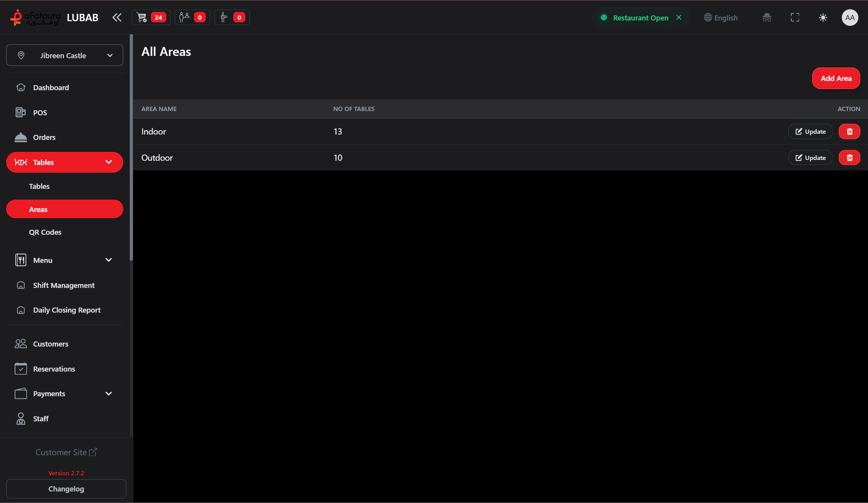
Task: Open the Jibreen Castle branch dropdown
Action: tap(65, 56)
